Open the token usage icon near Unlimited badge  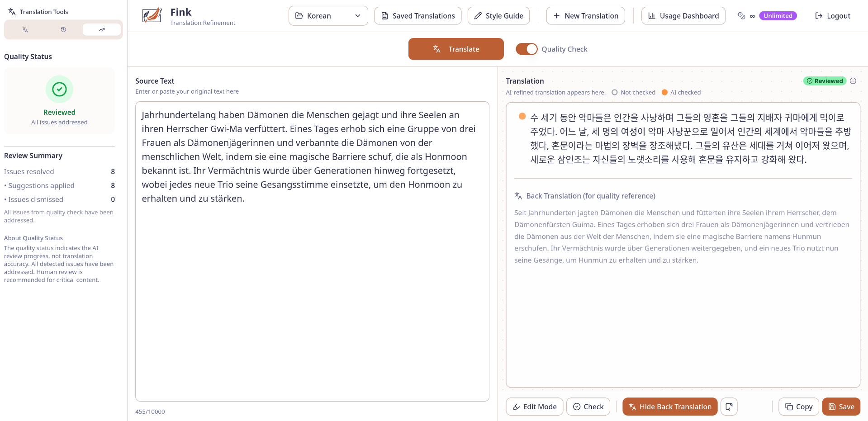pyautogui.click(x=741, y=15)
